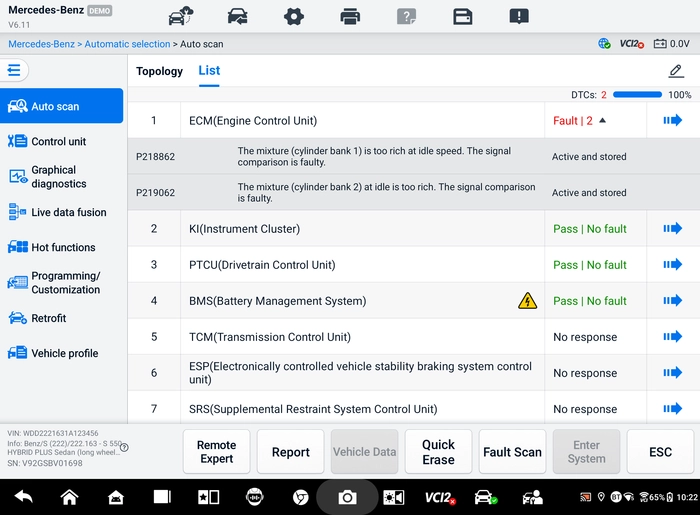Click the ESC button
Screen dimensions: 700x515
coord(660,452)
